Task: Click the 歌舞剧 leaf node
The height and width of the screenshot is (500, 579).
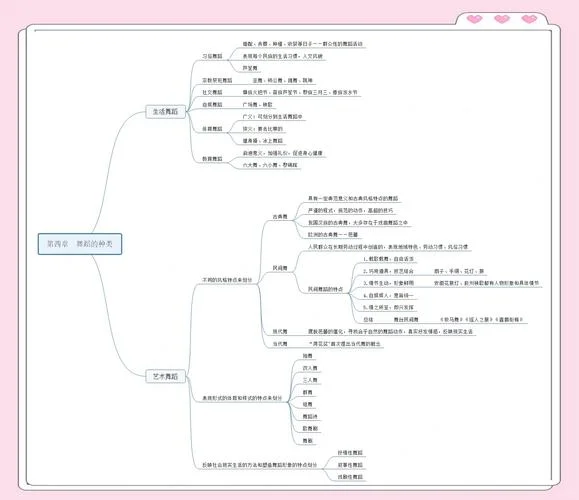Action: (310, 428)
